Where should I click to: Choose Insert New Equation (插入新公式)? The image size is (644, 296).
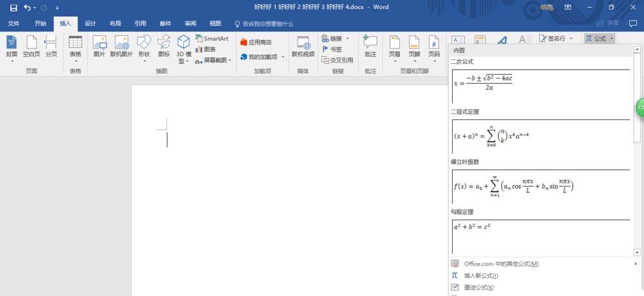(481, 275)
